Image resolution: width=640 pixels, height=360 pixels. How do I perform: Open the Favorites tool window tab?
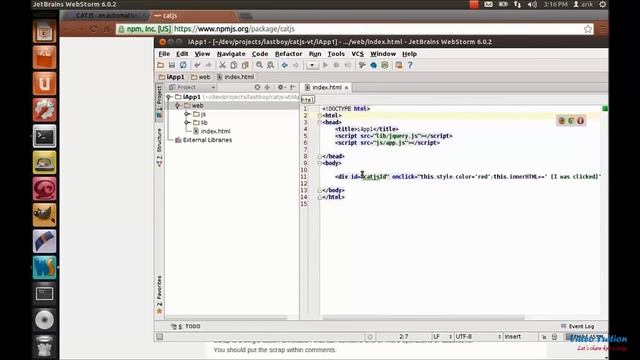tap(159, 295)
